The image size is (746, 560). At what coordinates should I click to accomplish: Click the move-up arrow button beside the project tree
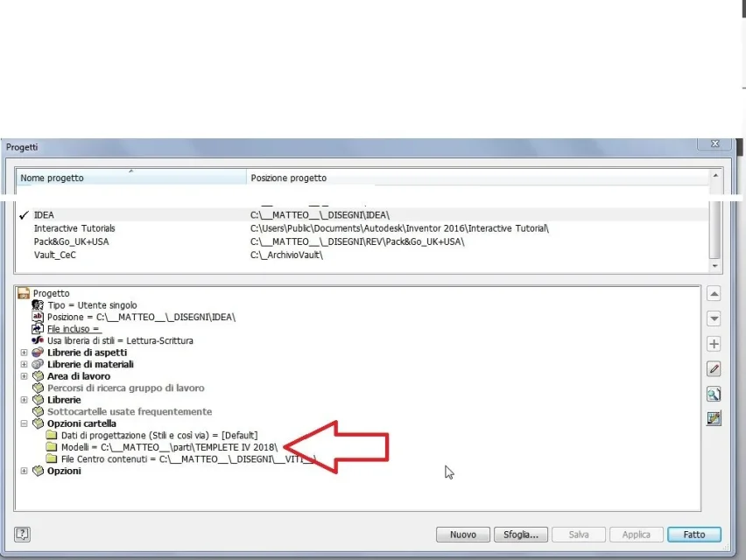coord(714,294)
